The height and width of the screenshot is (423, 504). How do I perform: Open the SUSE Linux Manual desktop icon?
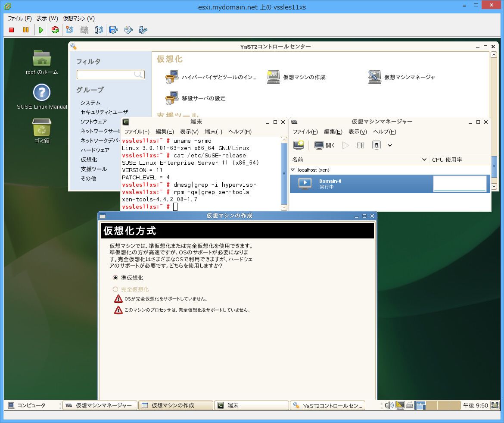42,92
